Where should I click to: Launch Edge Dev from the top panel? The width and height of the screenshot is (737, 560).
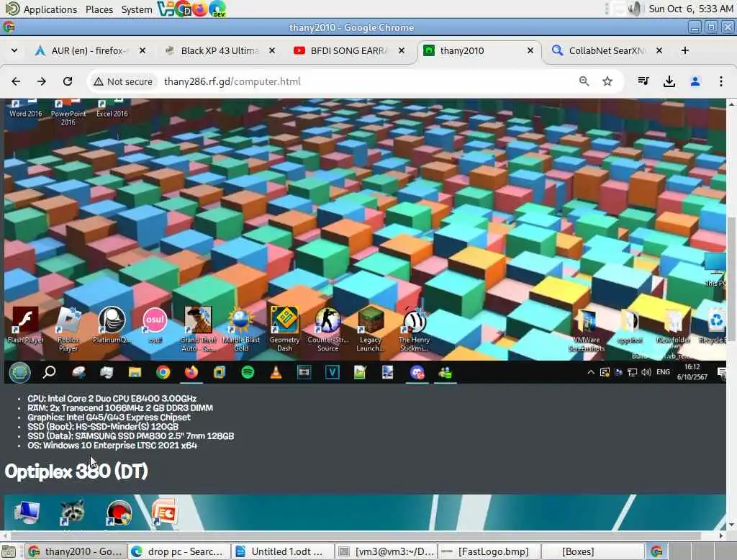click(x=217, y=9)
